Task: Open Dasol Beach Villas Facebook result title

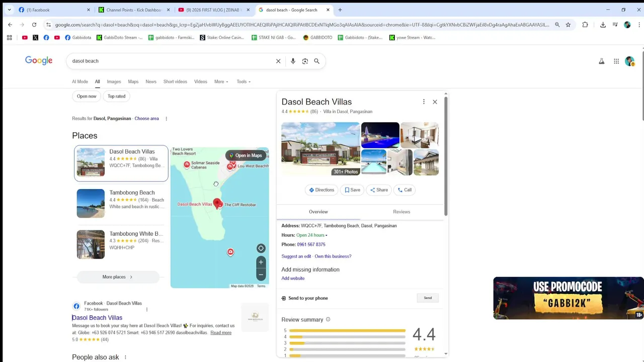Action: pyautogui.click(x=97, y=318)
